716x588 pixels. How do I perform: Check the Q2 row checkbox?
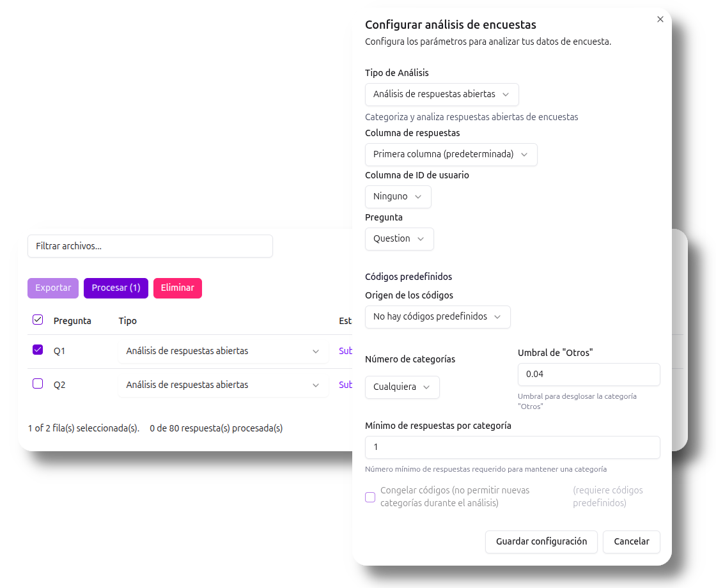[38, 384]
